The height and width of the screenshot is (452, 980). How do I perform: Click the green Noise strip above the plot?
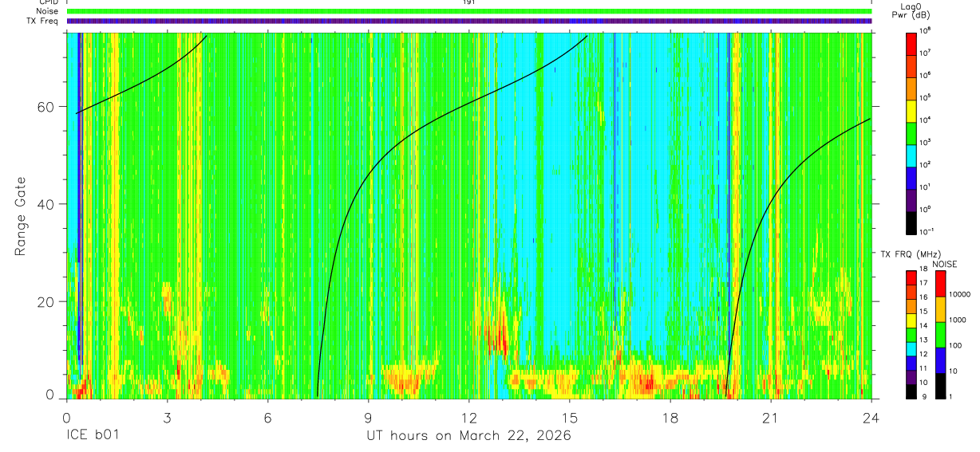click(x=469, y=11)
